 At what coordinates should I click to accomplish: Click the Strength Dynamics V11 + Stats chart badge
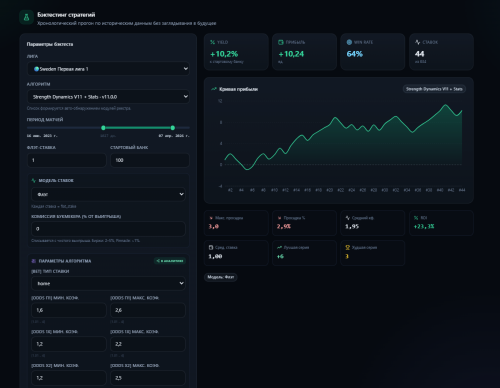[434, 89]
